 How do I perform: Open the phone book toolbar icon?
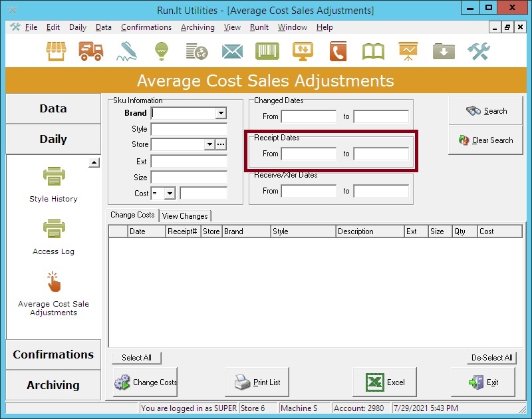point(338,52)
